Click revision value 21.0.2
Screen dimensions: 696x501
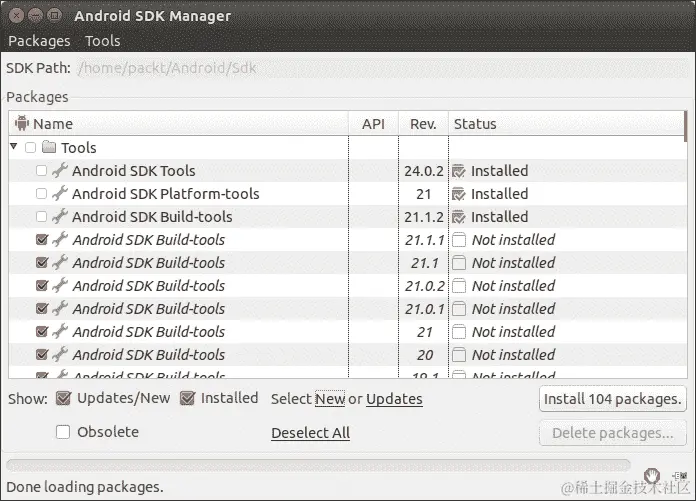424,286
